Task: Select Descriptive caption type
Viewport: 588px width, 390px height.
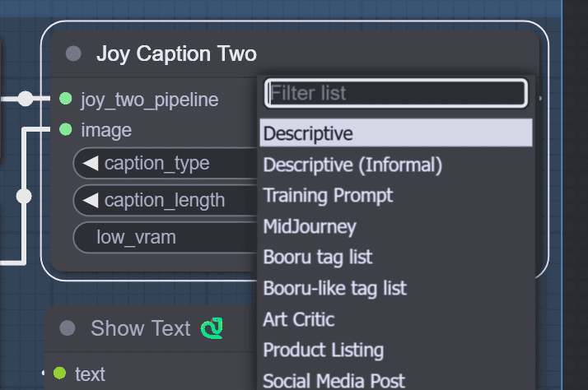Action: 396,133
